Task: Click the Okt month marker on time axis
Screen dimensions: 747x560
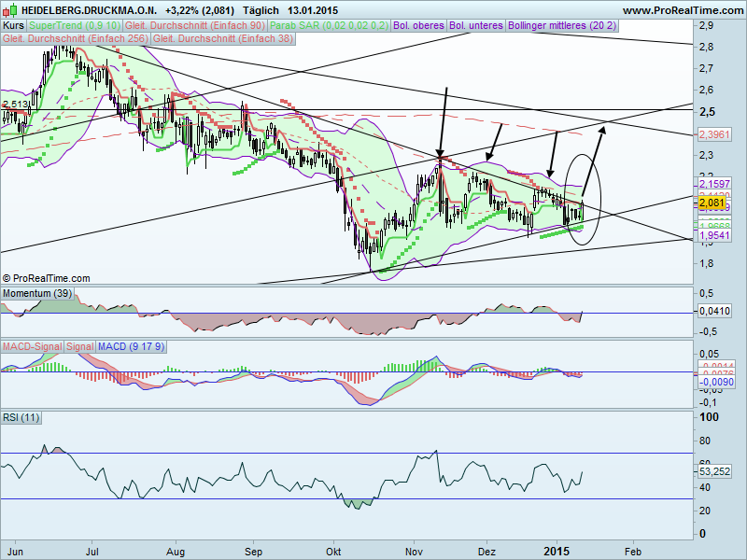Action: [x=333, y=552]
